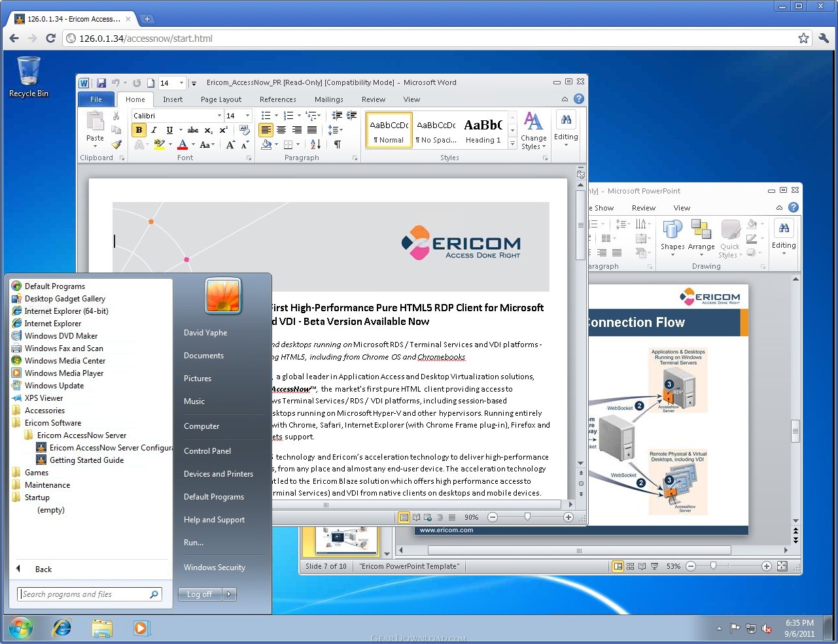
Task: Toggle Show/Hide paragraph marks
Action: click(337, 144)
